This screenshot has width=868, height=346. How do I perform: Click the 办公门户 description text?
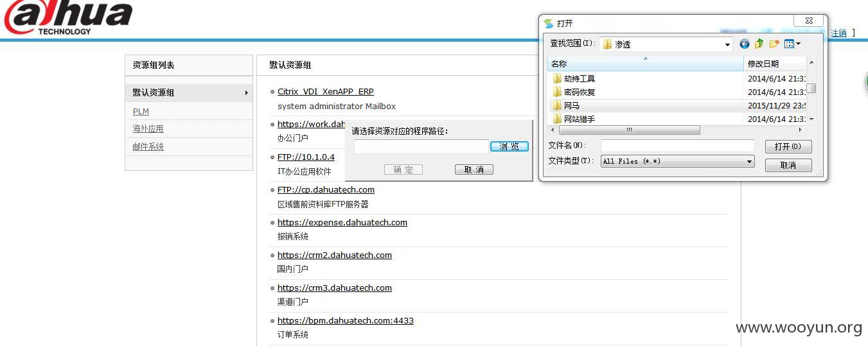[293, 138]
